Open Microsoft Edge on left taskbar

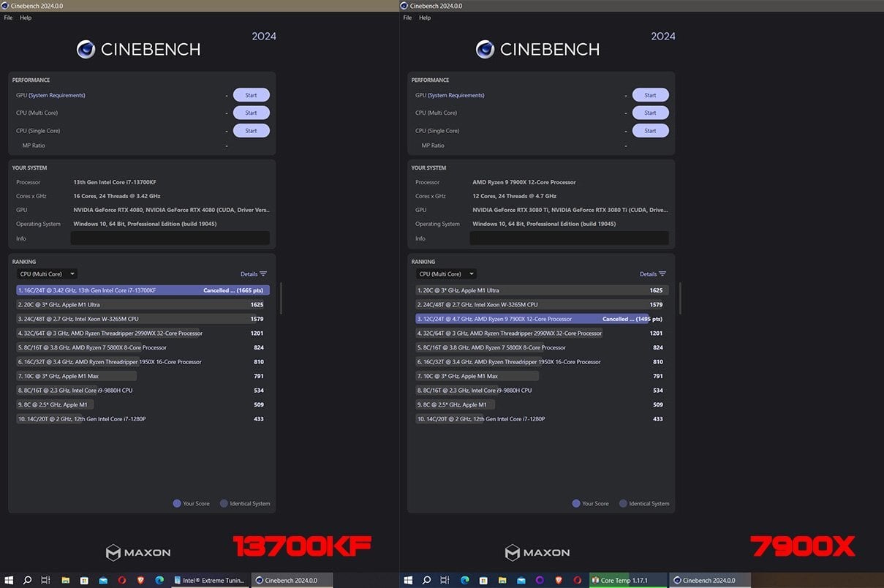(x=159, y=581)
